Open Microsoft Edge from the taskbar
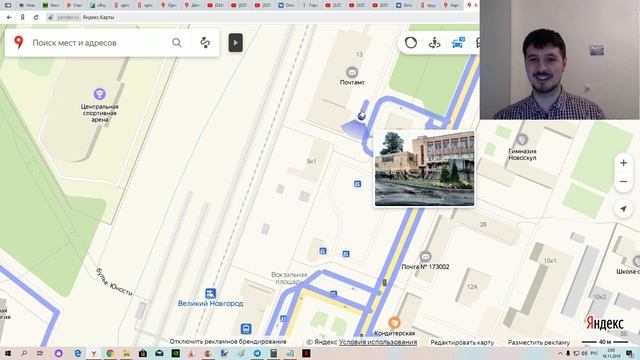 (77, 353)
